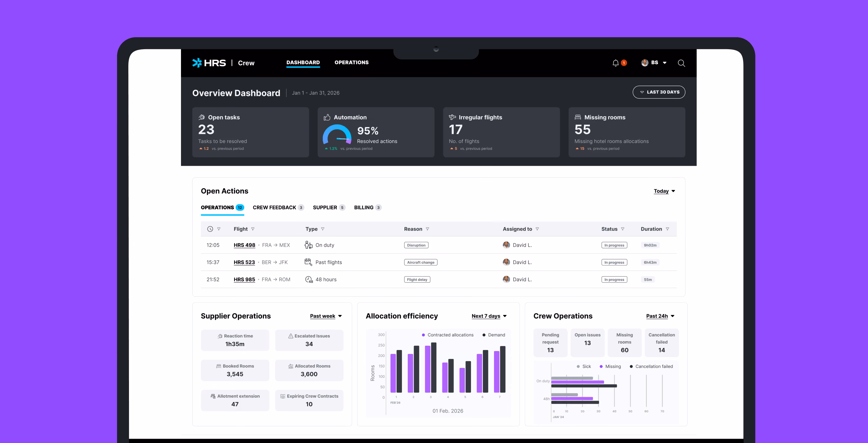The height and width of the screenshot is (443, 868).
Task: Click the Missing rooms 60 card
Action: tap(625, 343)
